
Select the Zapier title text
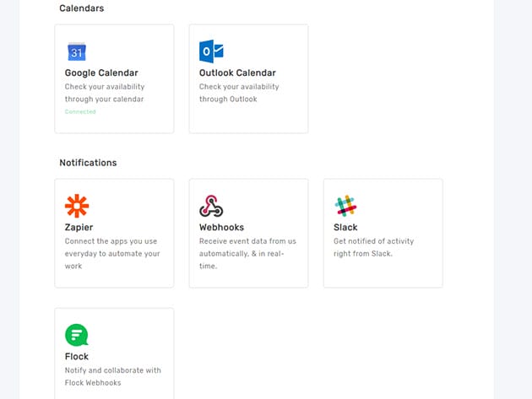79,227
